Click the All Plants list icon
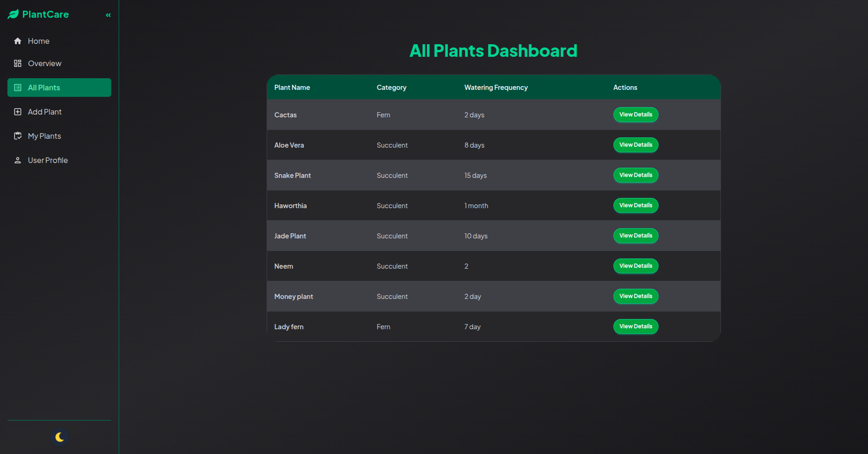Viewport: 868px width, 454px height. 18,87
